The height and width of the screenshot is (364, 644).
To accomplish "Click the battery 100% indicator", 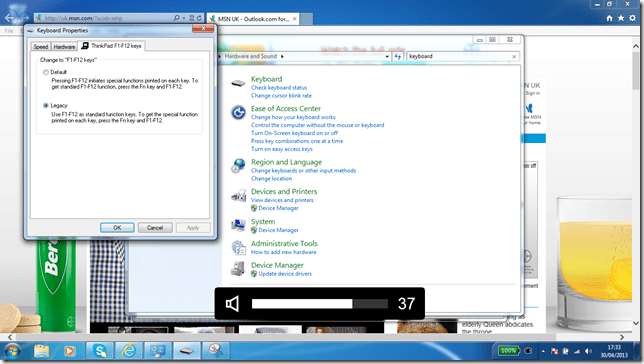I will (x=508, y=351).
